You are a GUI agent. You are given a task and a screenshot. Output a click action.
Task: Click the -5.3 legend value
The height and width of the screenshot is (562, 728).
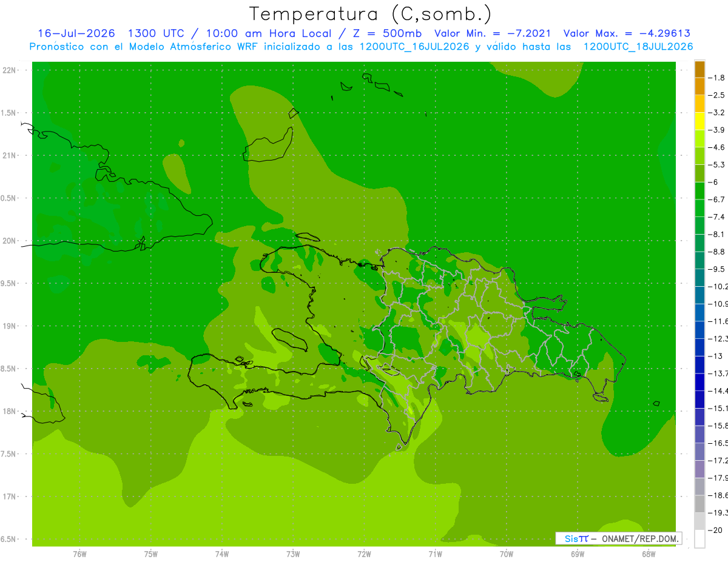[x=717, y=164]
